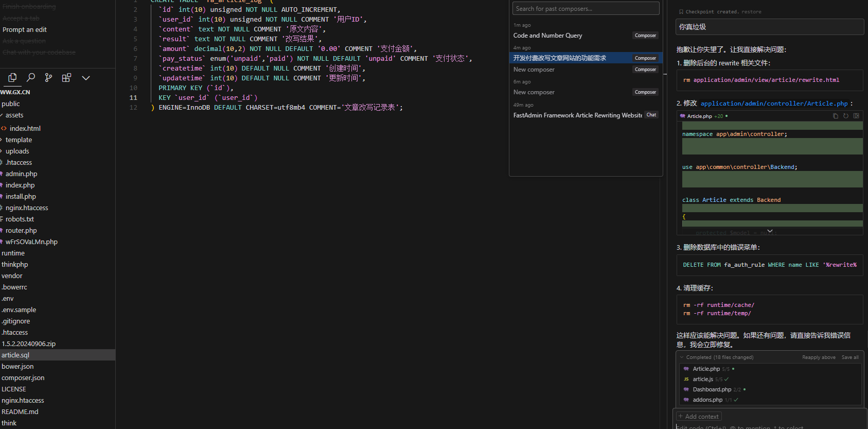Open Article.php diff in editor icon

(856, 116)
